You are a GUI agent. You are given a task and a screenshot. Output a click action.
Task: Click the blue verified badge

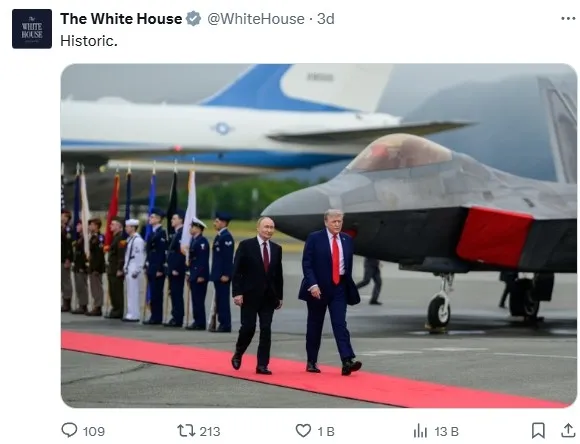[x=193, y=19]
